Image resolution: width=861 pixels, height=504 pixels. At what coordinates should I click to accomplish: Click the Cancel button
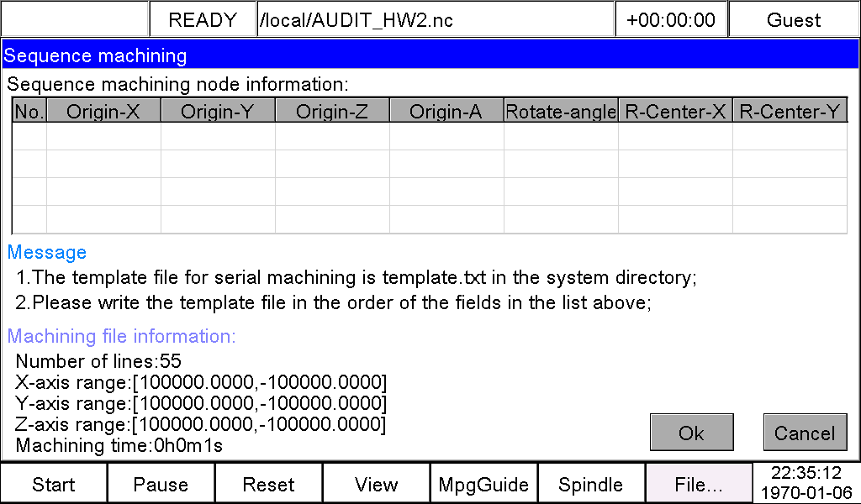coord(805,433)
